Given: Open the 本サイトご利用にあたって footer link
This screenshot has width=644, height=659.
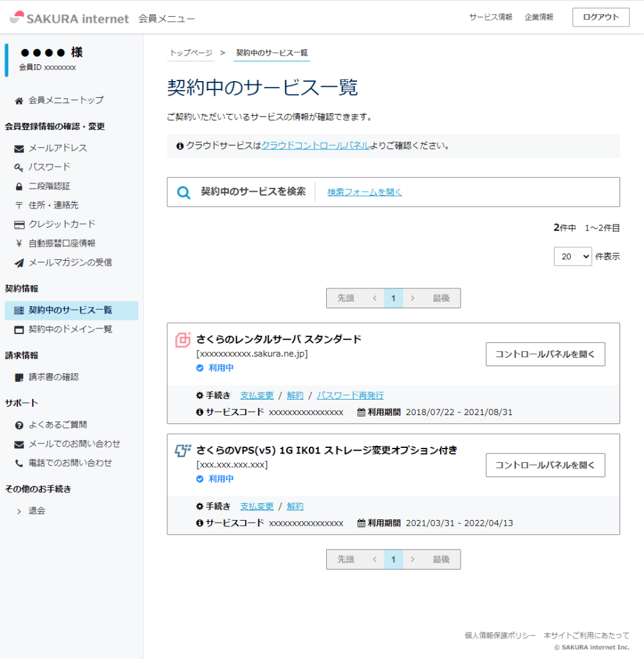Looking at the screenshot, I should pos(587,635).
